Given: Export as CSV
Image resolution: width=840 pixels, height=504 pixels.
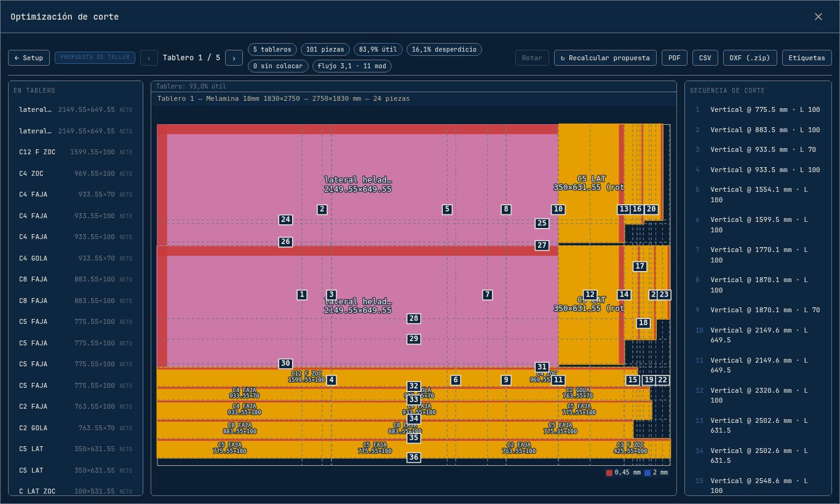Looking at the screenshot, I should [x=705, y=58].
